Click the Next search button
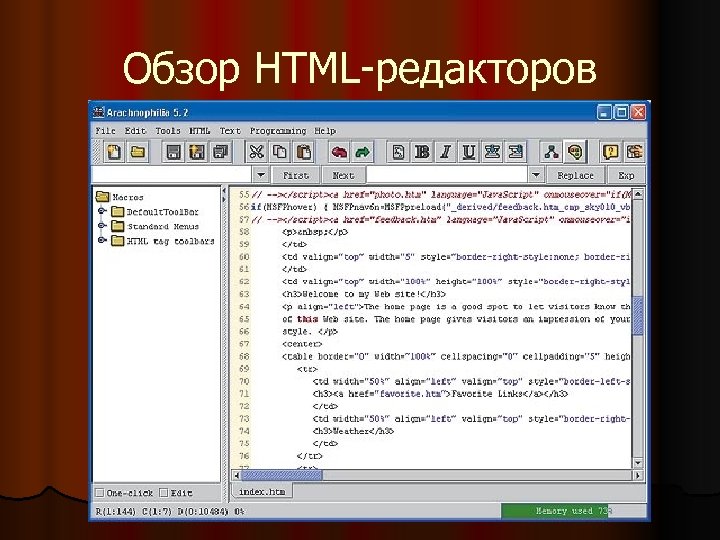The height and width of the screenshot is (540, 720). [x=343, y=175]
